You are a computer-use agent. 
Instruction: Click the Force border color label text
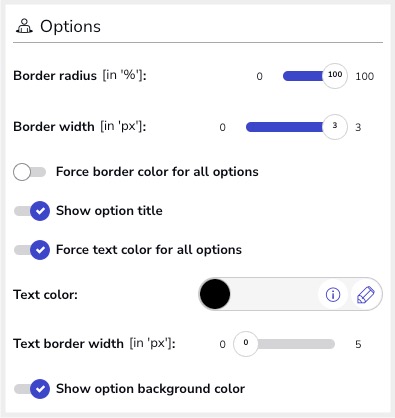[157, 172]
